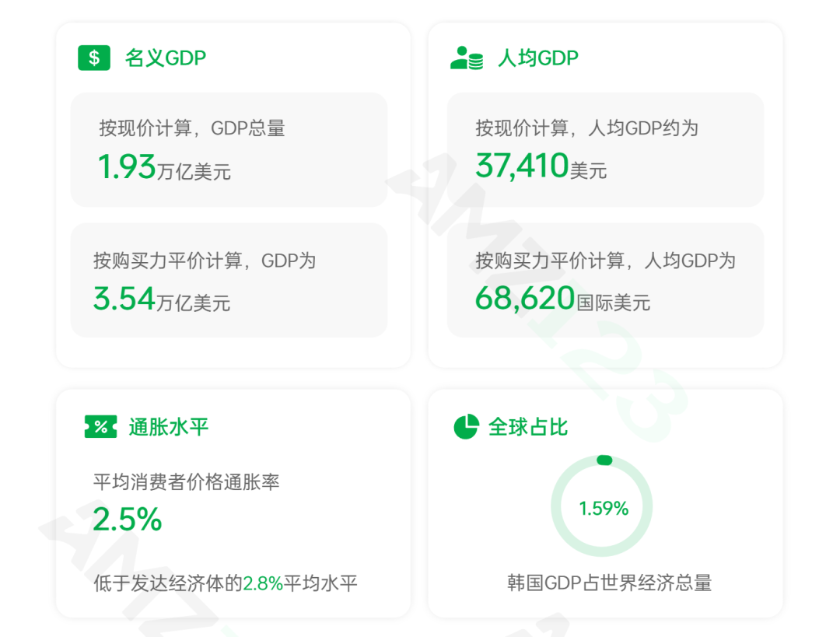Viewport: 840px width, 637px height.
Task: Click the 1.59% value inside the ring
Action: (x=604, y=509)
